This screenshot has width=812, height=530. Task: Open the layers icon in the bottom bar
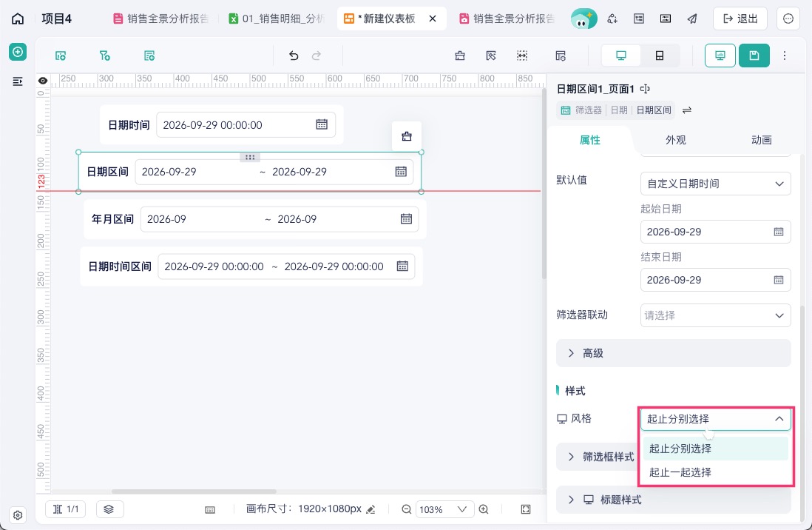point(108,509)
